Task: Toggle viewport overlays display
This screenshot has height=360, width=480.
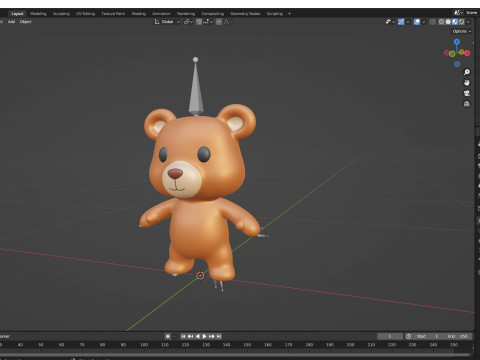Action: pos(417,22)
